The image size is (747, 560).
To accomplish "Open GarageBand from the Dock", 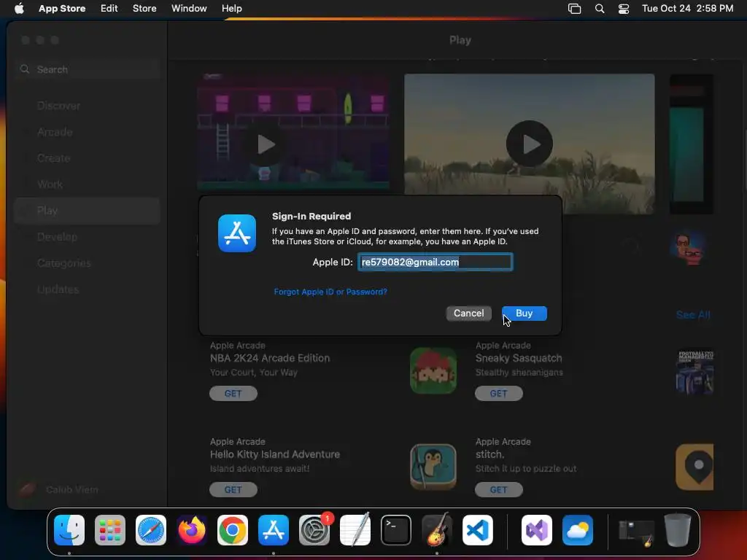I will click(x=437, y=530).
